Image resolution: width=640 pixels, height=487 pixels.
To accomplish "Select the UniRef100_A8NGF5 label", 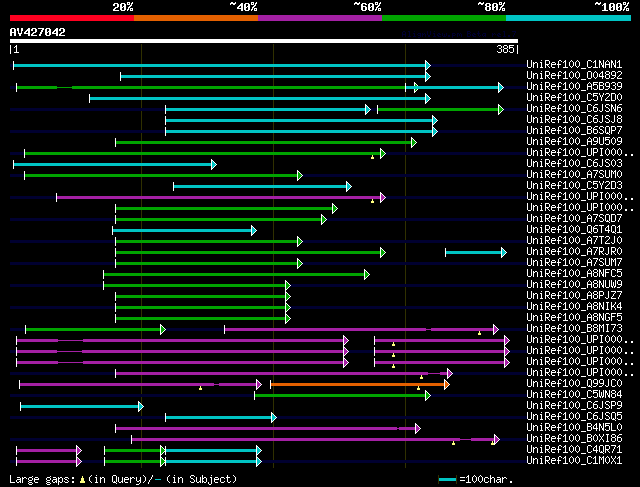I will click(x=574, y=318).
